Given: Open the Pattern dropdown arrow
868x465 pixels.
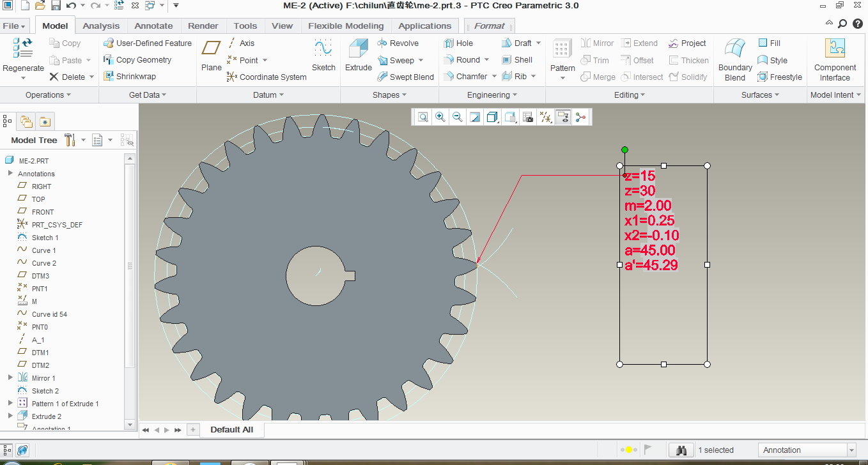Looking at the screenshot, I should (562, 78).
